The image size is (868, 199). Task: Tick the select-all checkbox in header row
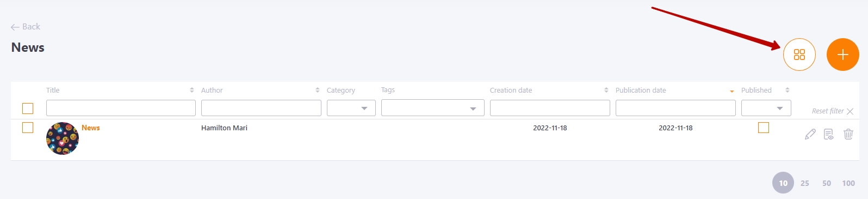click(28, 108)
